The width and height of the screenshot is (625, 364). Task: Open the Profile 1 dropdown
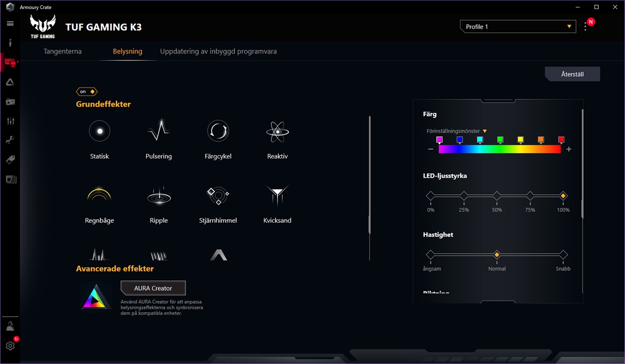[x=518, y=27]
